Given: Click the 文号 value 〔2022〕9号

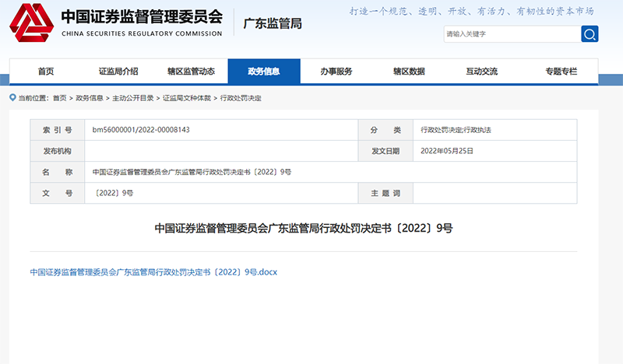Looking at the screenshot, I should pyautogui.click(x=113, y=193).
